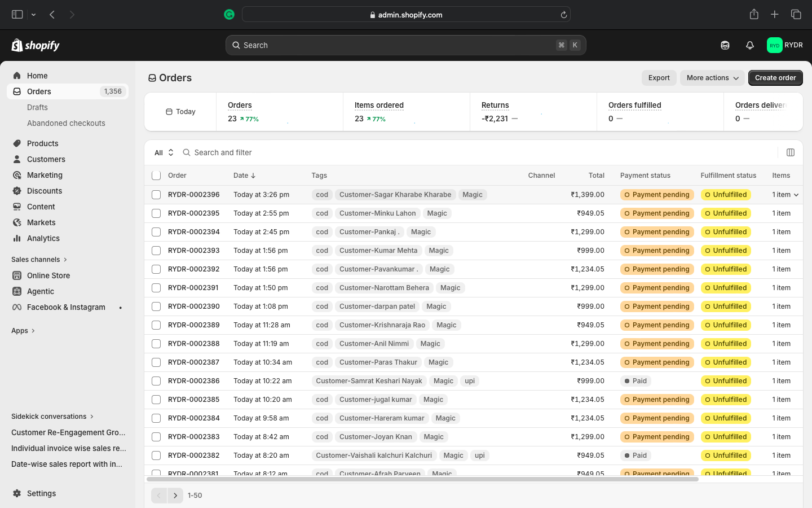
Task: Open Date-wise sales report conversation
Action: (x=67, y=464)
